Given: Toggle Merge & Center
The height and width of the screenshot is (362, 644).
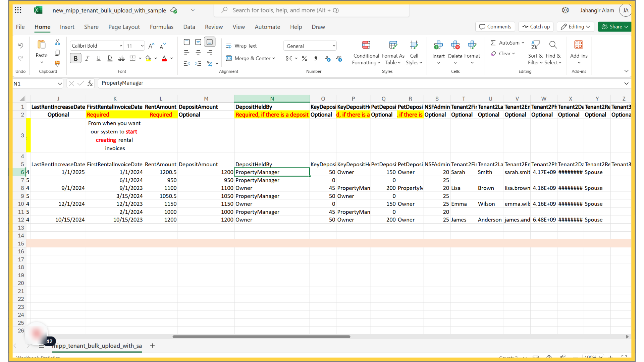Looking at the screenshot, I should coord(250,58).
